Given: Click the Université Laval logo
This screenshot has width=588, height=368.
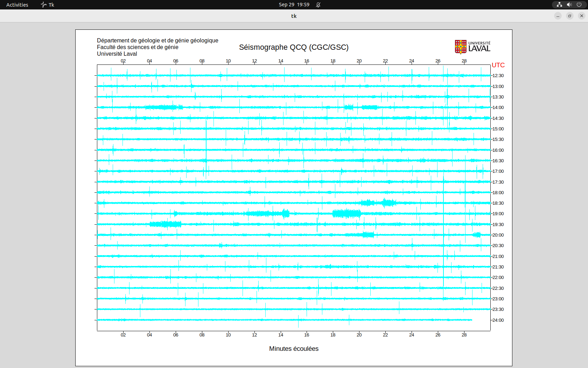Looking at the screenshot, I should 472,47.
